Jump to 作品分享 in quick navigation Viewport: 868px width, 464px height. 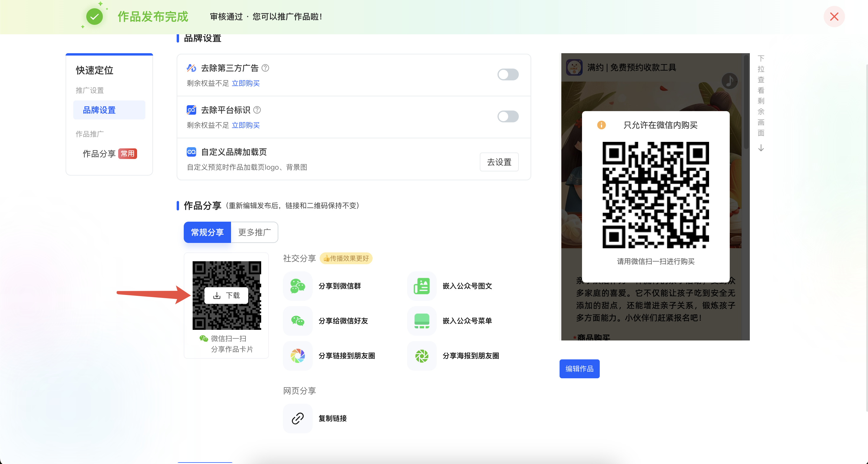pyautogui.click(x=99, y=154)
